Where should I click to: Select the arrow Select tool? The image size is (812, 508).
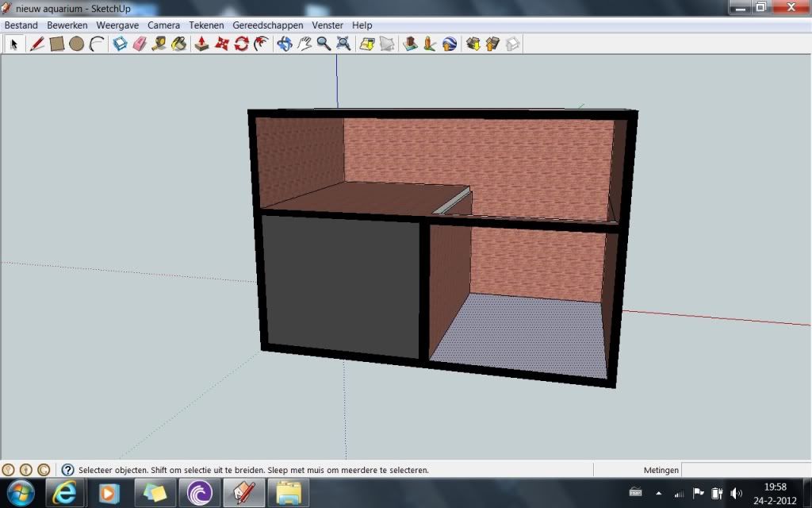click(x=13, y=44)
